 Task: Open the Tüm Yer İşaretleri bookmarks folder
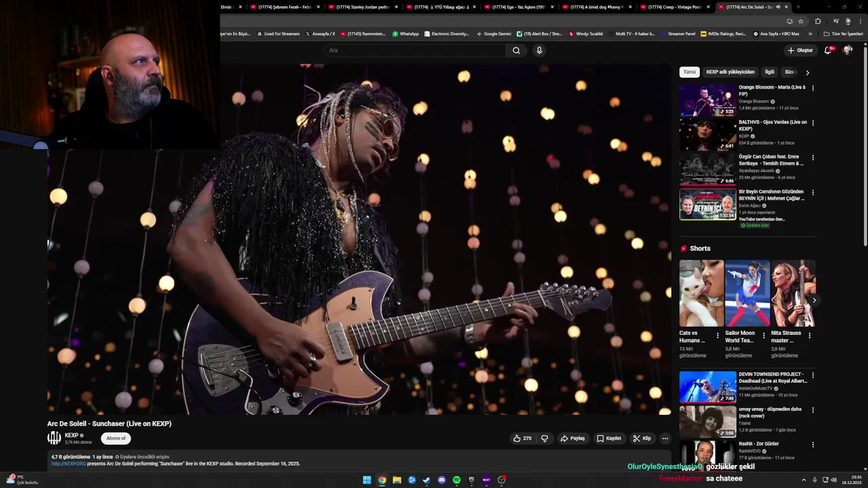click(844, 33)
